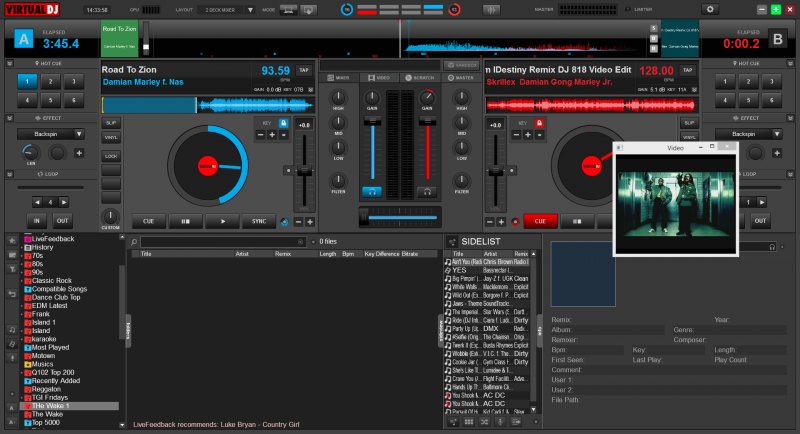800x434 pixels.
Task: Toggle LOCK button on deck A
Action: 111,156
